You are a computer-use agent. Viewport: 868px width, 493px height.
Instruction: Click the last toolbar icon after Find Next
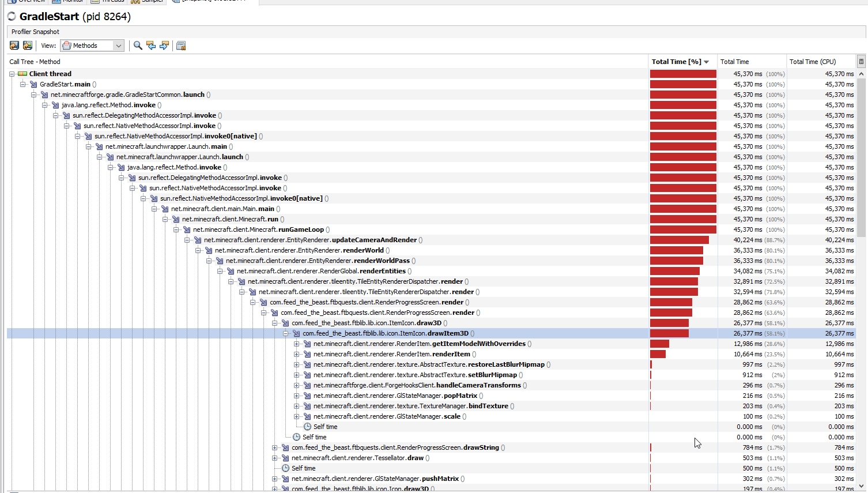[x=181, y=46]
